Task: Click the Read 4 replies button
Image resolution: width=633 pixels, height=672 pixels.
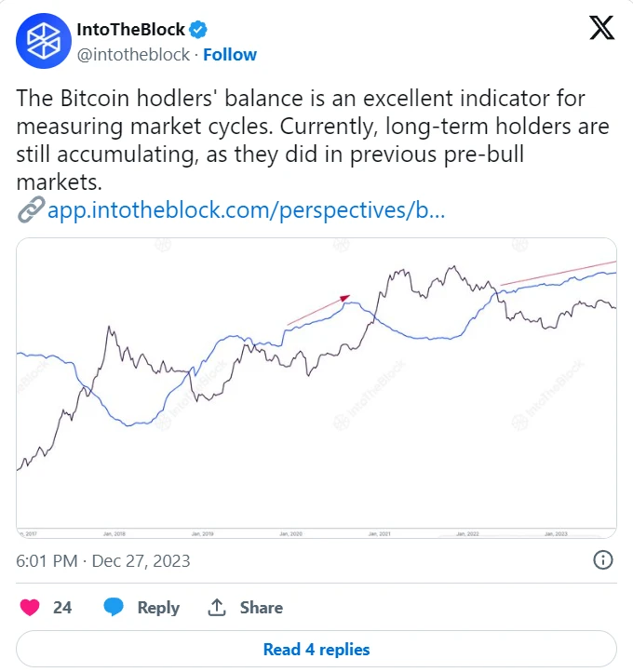Action: pyautogui.click(x=316, y=649)
